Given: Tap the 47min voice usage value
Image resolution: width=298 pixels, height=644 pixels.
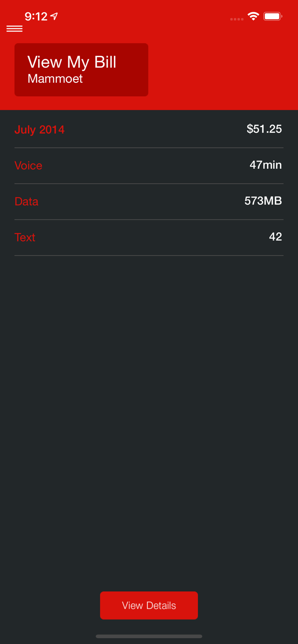Looking at the screenshot, I should [266, 165].
